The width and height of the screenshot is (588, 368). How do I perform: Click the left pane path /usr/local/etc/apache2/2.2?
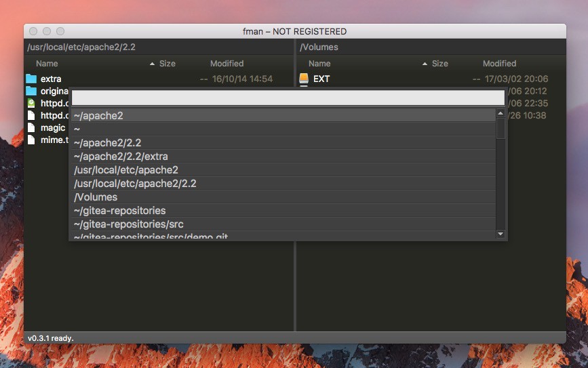tap(81, 47)
